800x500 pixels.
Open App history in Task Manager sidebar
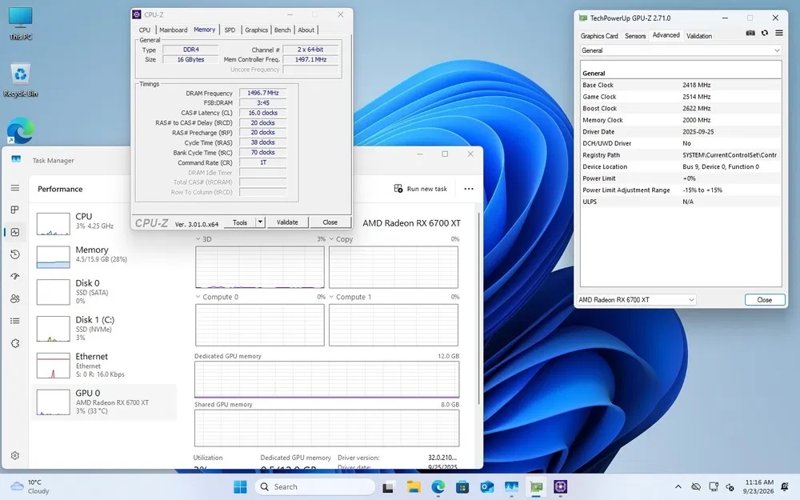pyautogui.click(x=15, y=254)
